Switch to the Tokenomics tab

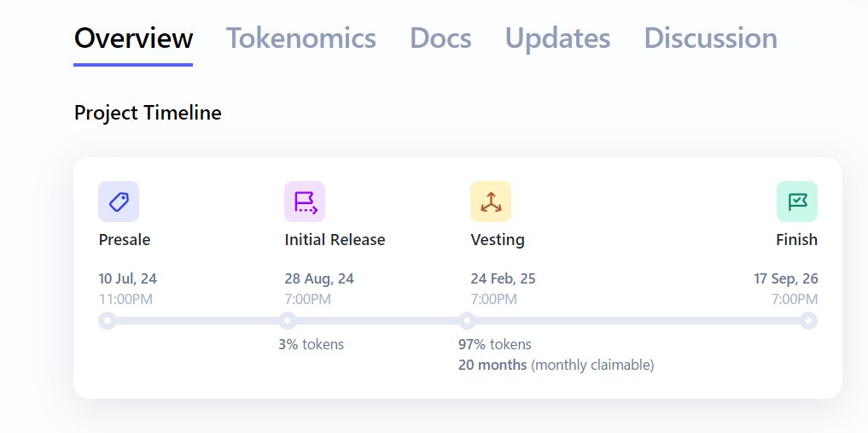pos(301,38)
